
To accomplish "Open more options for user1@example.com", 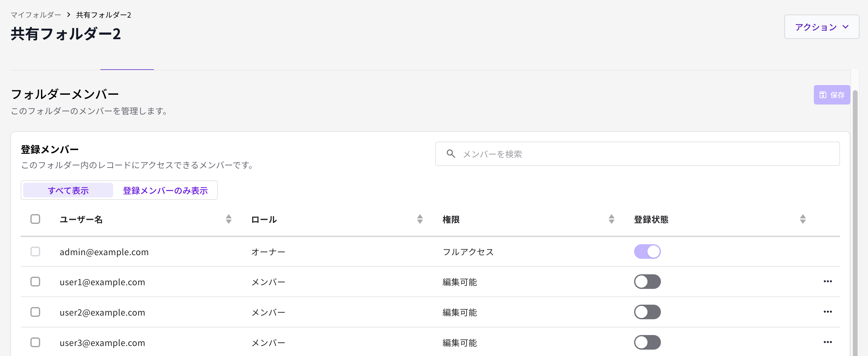I will click(828, 281).
